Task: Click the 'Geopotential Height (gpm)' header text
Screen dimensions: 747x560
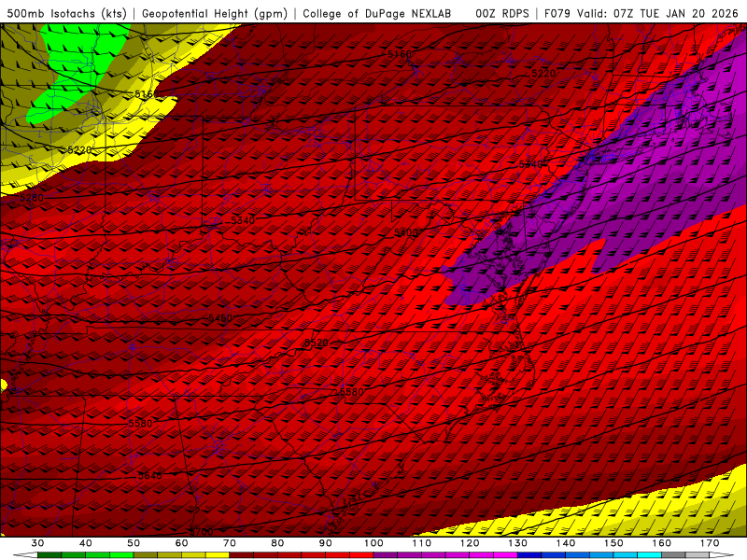Action: [215, 13]
